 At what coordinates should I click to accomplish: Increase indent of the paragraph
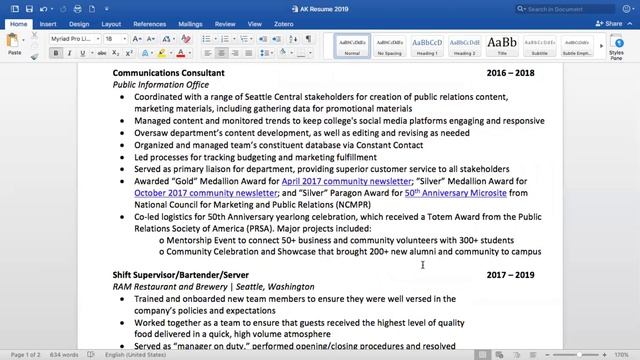point(276,39)
